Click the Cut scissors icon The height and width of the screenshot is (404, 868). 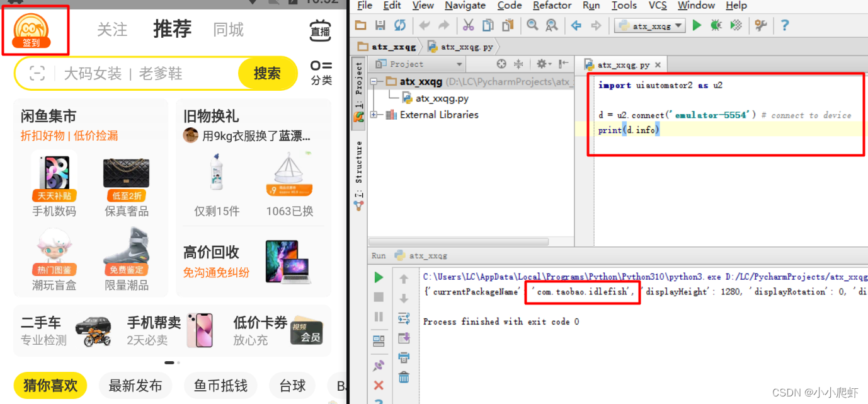click(468, 25)
